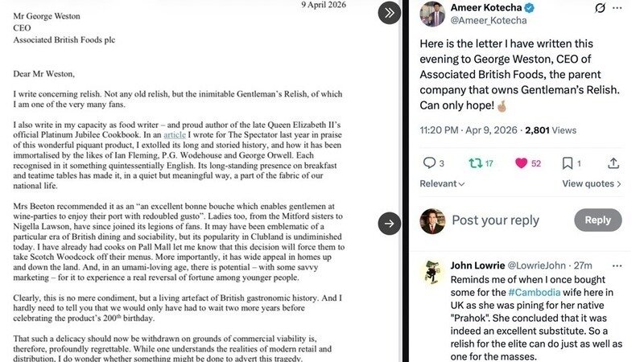Open more options on John Lowrie's reply
Viewport: 644px width, 362px height.
(617, 265)
